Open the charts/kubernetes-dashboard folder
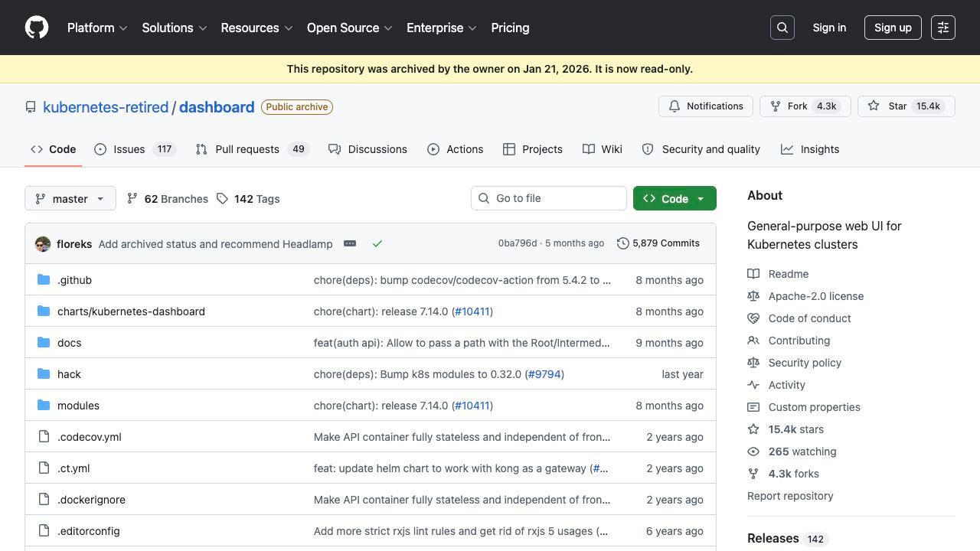The width and height of the screenshot is (980, 551). [x=131, y=311]
